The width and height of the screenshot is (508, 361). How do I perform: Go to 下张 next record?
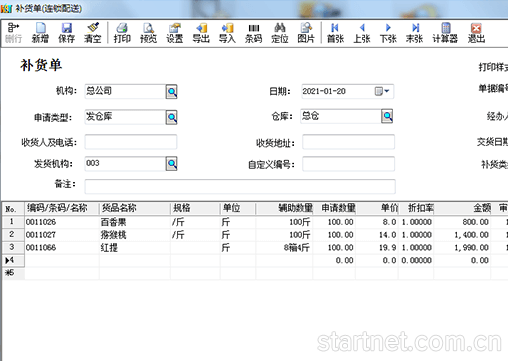pos(388,33)
